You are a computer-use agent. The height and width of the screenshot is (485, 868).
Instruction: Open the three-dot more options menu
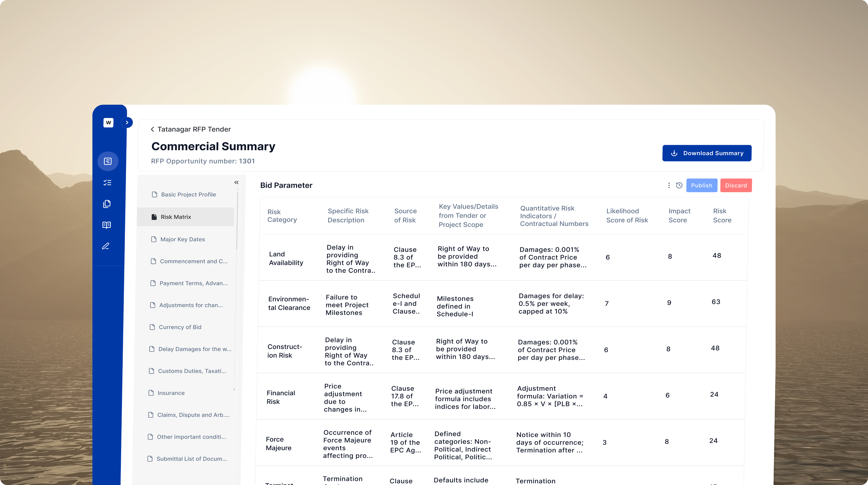(x=669, y=185)
